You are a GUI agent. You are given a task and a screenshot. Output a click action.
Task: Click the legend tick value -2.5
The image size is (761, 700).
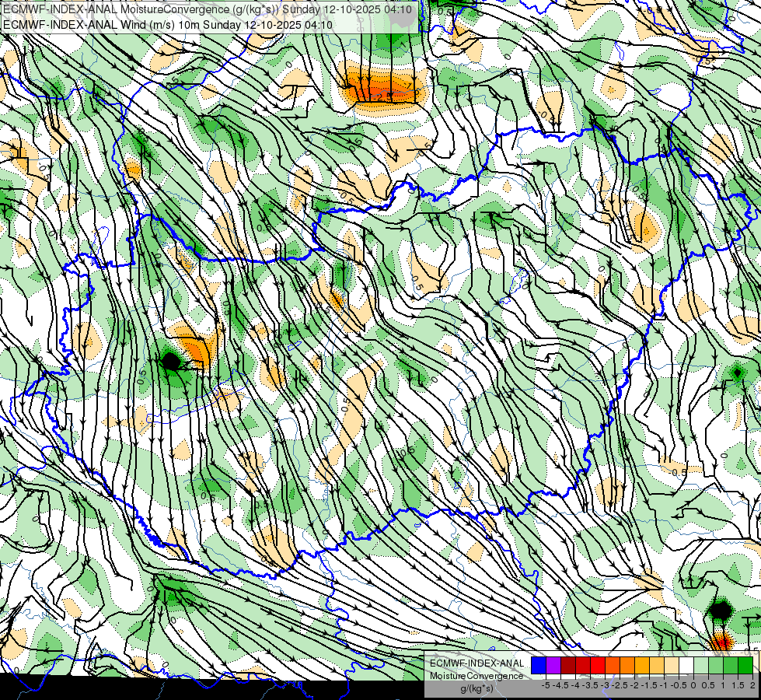coord(620,685)
